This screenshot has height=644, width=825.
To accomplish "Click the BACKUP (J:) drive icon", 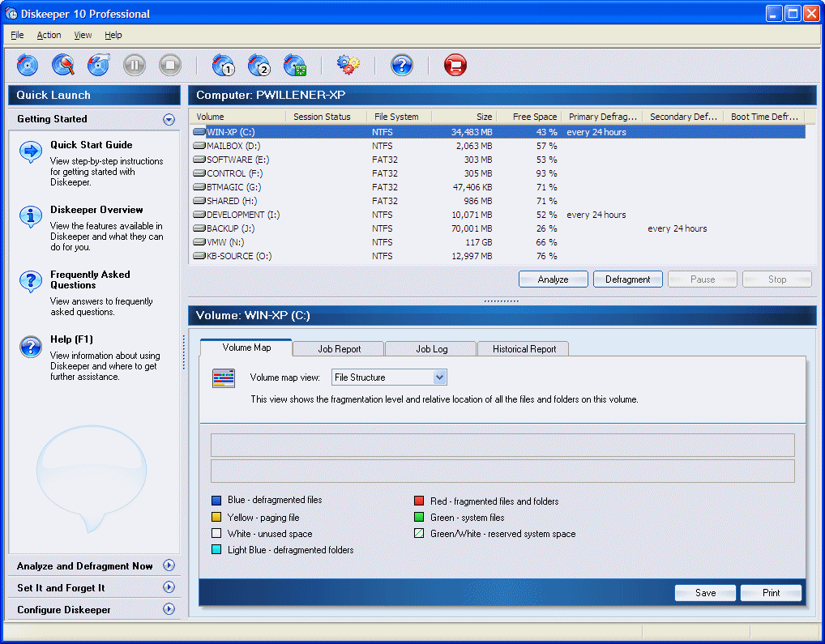I will pyautogui.click(x=199, y=228).
